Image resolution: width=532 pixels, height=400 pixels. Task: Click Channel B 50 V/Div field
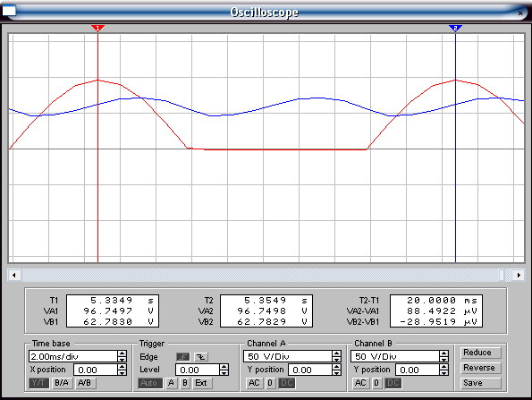point(395,356)
